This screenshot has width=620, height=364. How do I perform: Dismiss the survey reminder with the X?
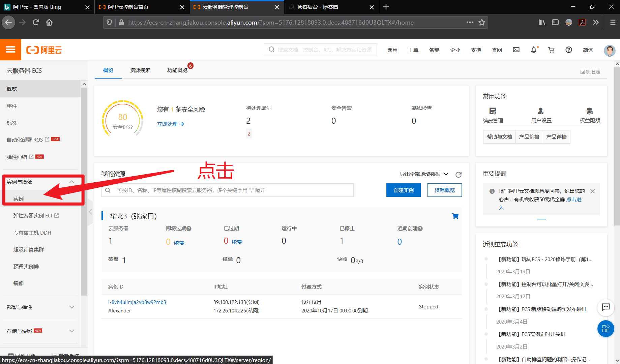tap(592, 191)
